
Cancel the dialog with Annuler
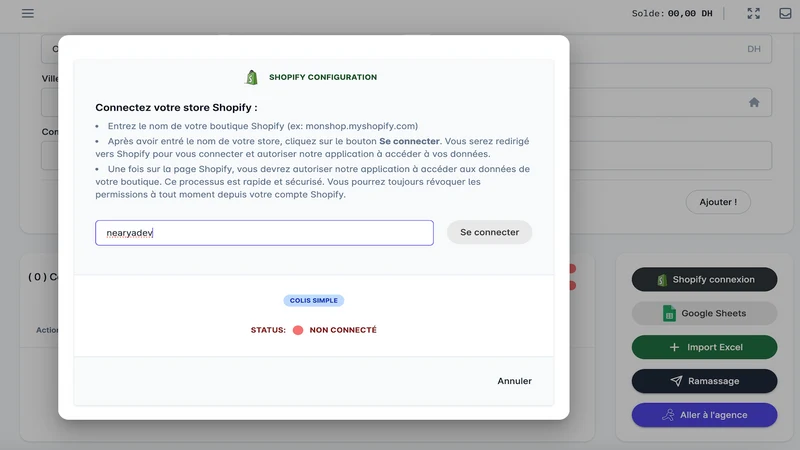pos(514,381)
